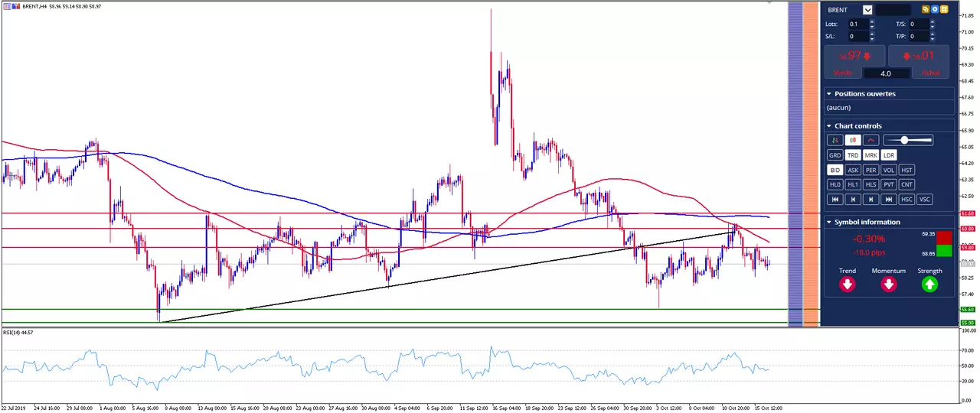Click the Lots input field
980x413 pixels.
point(858,24)
